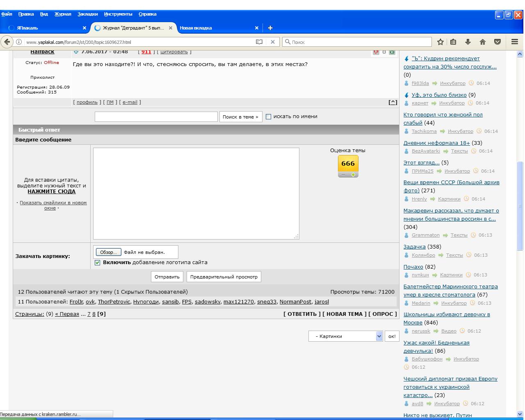Enable the искать по имени checkbox

[x=268, y=116]
